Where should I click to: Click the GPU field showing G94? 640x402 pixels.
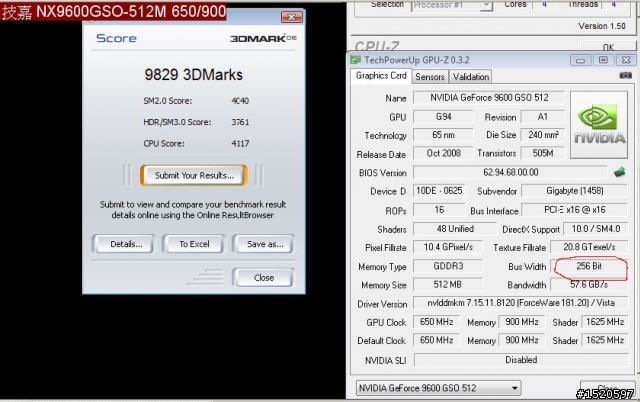click(443, 117)
